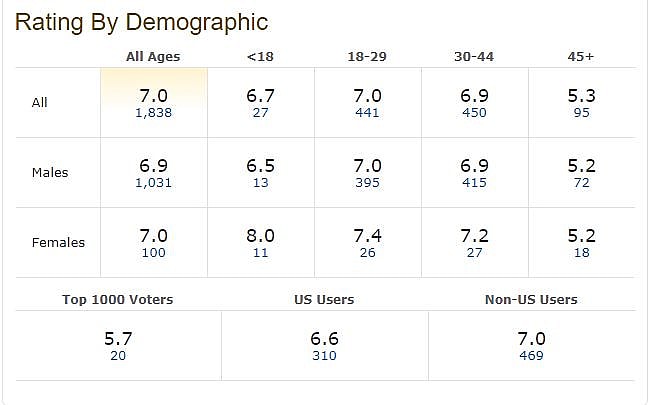Select the 450 votes count under 30-44

(474, 113)
